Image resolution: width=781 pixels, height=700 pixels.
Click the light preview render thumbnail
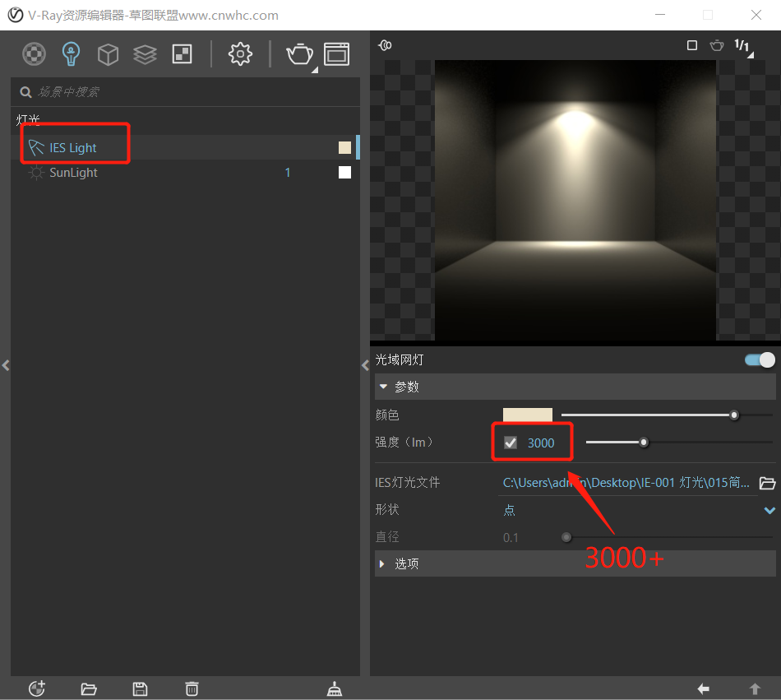pos(575,200)
